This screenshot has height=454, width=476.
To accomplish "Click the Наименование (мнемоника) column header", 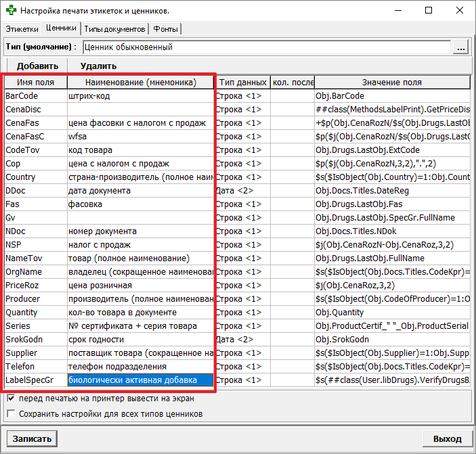I will [x=142, y=83].
